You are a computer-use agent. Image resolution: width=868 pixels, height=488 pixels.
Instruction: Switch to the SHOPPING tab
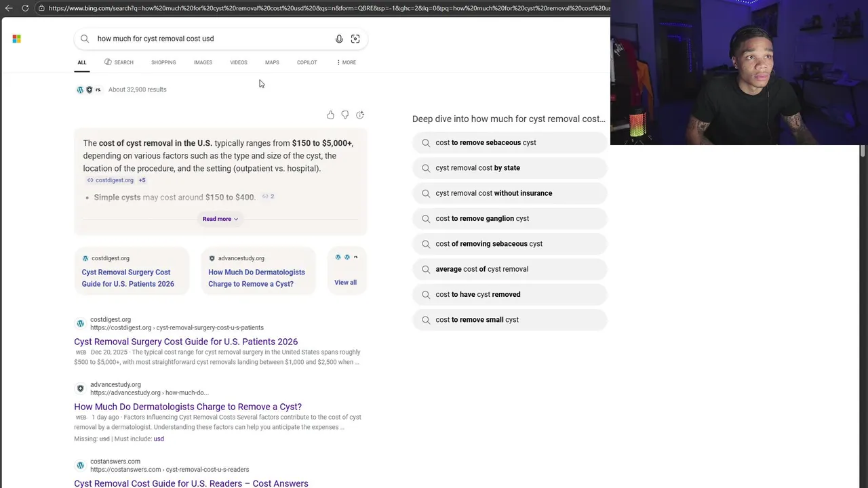pyautogui.click(x=163, y=62)
